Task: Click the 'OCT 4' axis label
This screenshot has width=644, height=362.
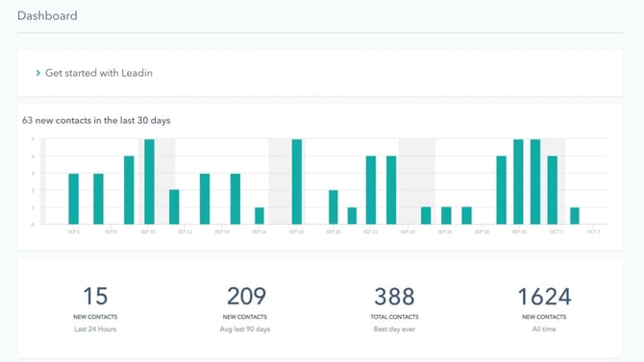Action: click(593, 232)
